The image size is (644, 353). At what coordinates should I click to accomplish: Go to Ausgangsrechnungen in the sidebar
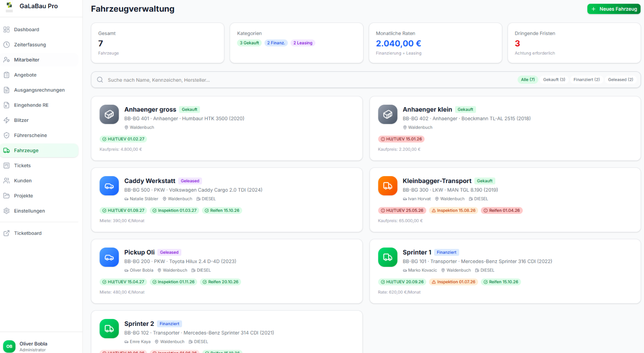(x=39, y=90)
